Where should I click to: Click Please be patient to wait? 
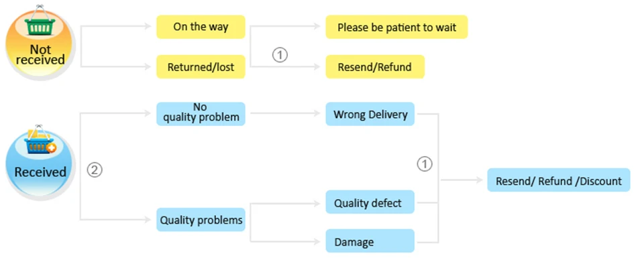[396, 27]
